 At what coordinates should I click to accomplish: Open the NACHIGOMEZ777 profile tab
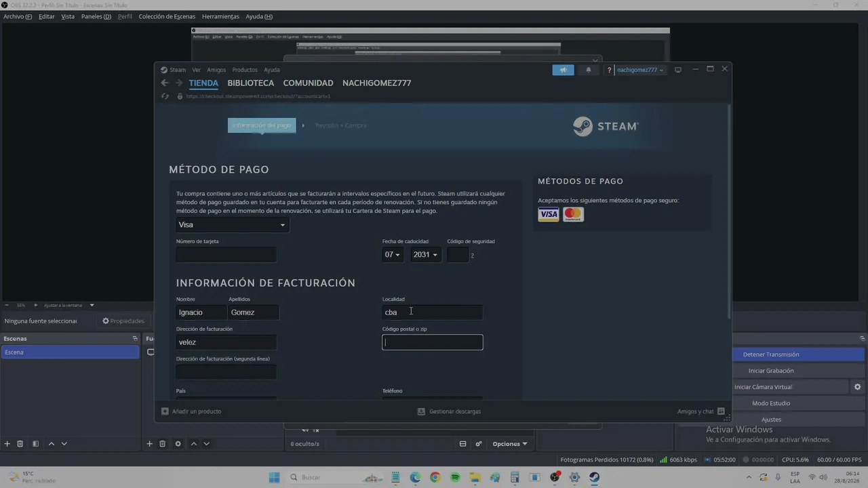coord(377,83)
